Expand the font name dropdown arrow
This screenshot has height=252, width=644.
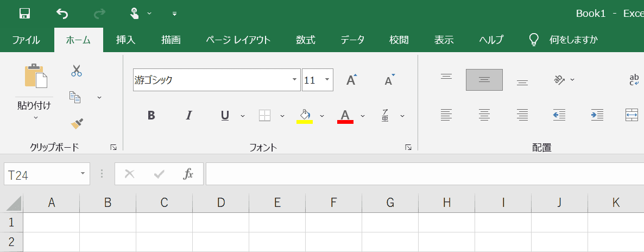295,80
